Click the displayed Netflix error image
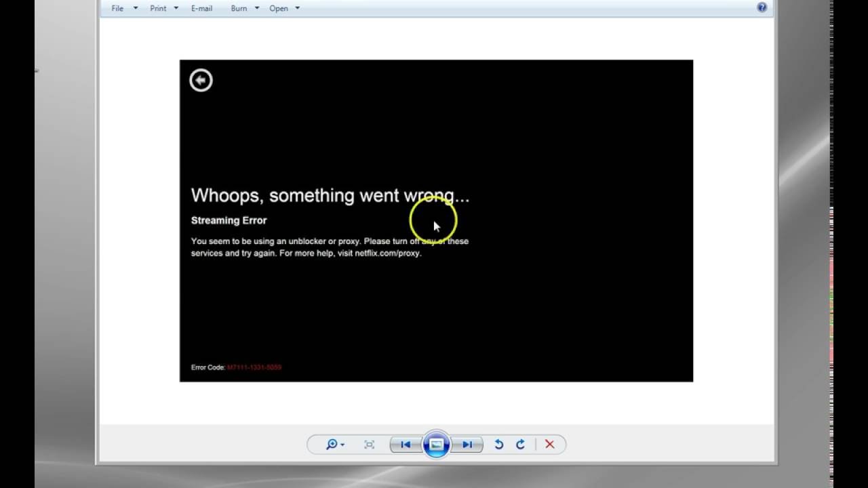868x488 pixels. coord(436,221)
